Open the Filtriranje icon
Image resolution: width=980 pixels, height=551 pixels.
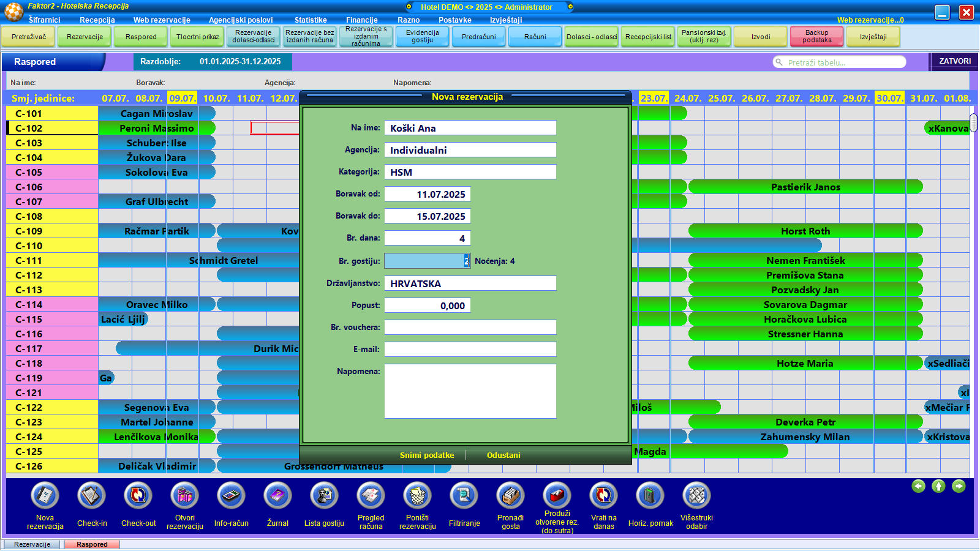[x=464, y=496]
